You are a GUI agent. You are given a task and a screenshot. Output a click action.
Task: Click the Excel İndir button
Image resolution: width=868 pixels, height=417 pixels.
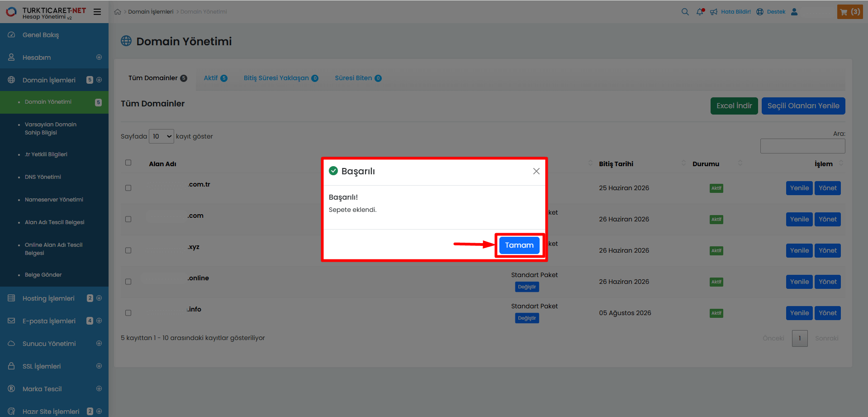[734, 106]
